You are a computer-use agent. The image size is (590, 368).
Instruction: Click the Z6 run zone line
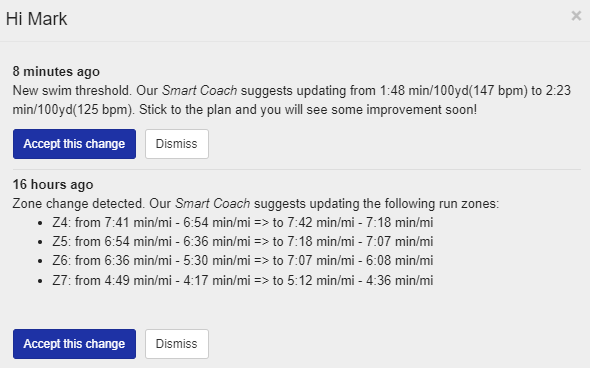point(243,260)
